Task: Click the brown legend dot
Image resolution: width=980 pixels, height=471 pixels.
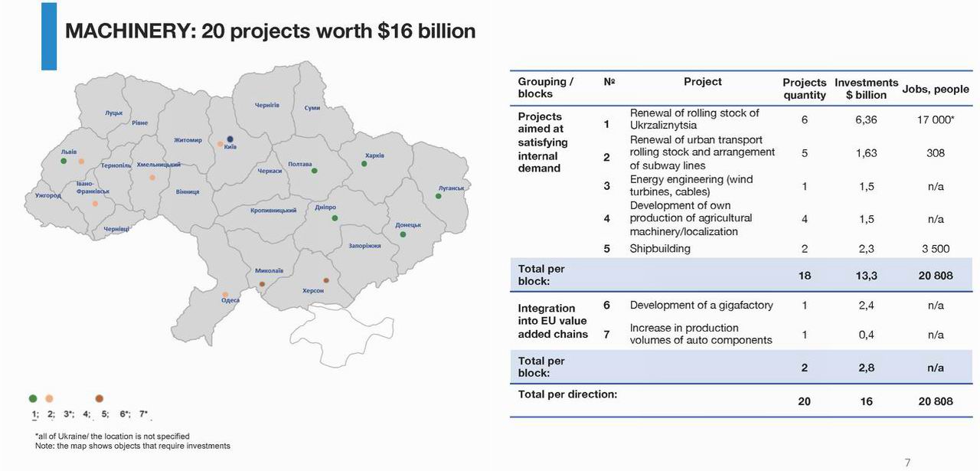Action: tap(100, 398)
